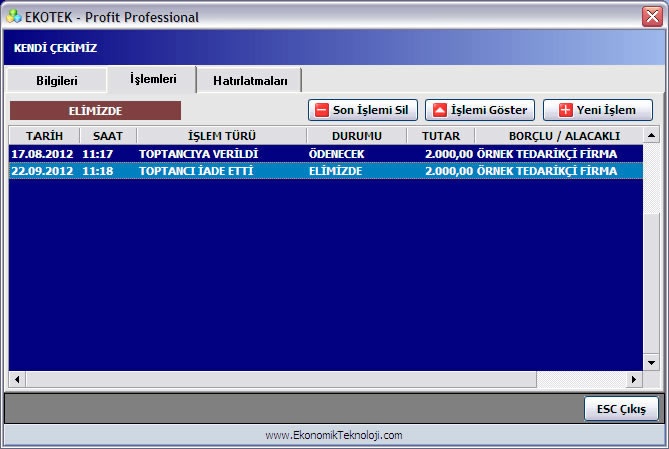Click the TARİH column header

(44, 136)
